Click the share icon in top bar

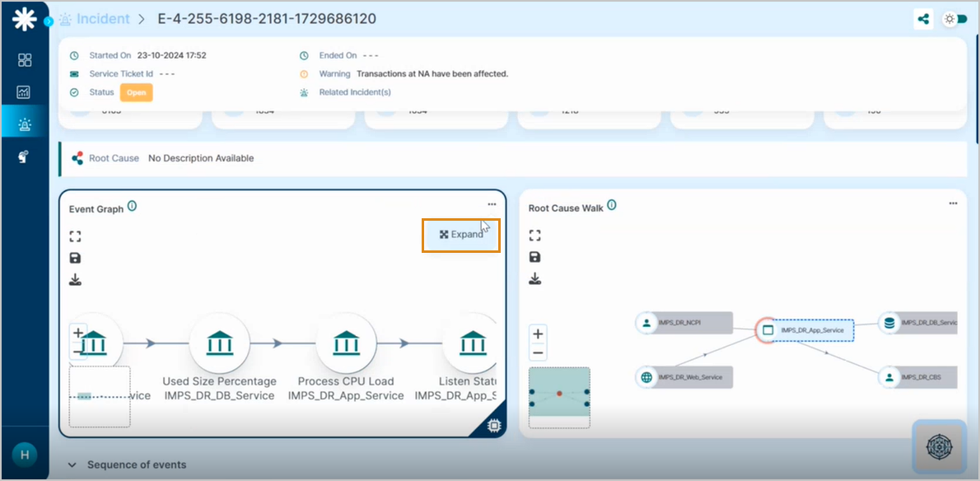tap(922, 19)
